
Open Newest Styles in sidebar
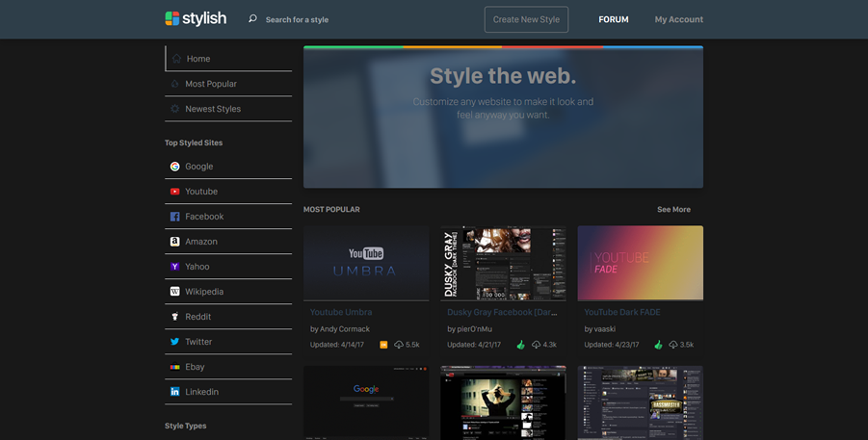(228, 109)
